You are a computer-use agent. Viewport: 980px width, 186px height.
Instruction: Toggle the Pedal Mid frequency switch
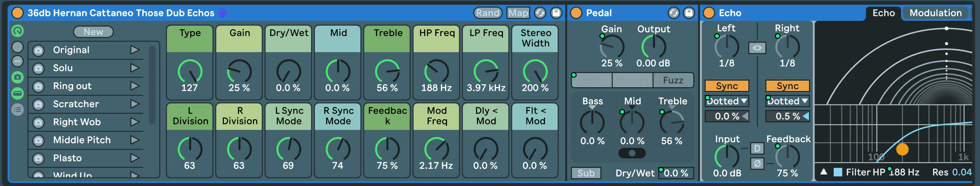[x=632, y=153]
